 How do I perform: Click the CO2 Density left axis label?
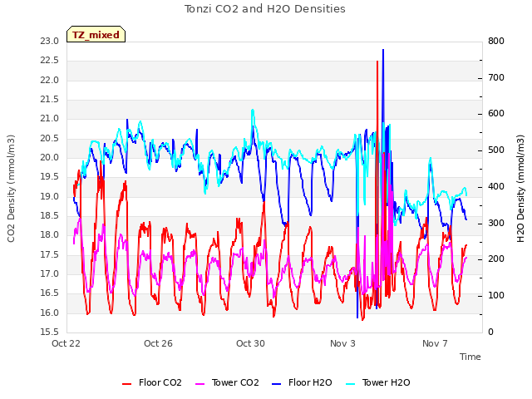pos(11,189)
